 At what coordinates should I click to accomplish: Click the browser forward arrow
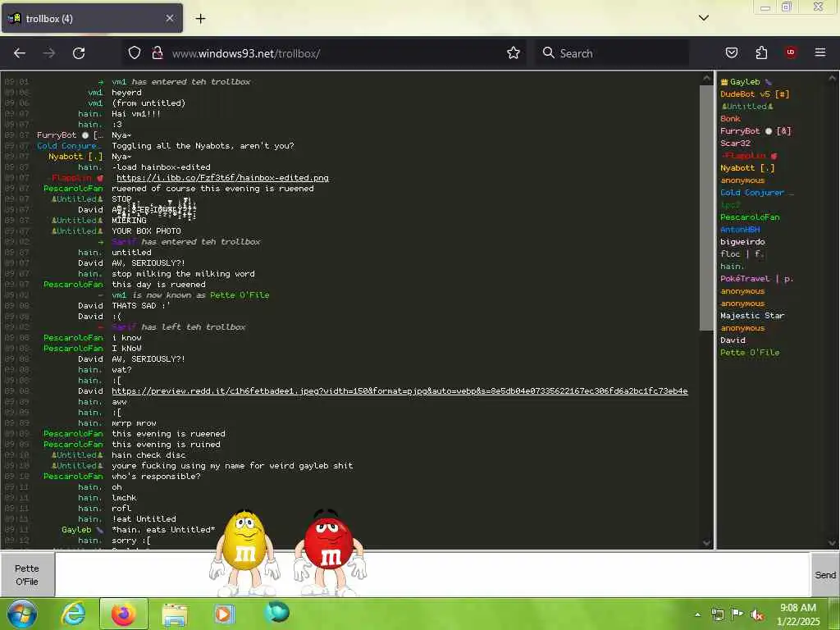(x=48, y=53)
